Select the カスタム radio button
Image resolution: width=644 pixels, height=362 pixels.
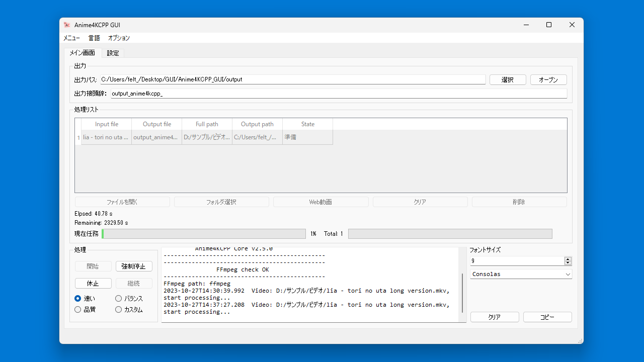coord(118,310)
